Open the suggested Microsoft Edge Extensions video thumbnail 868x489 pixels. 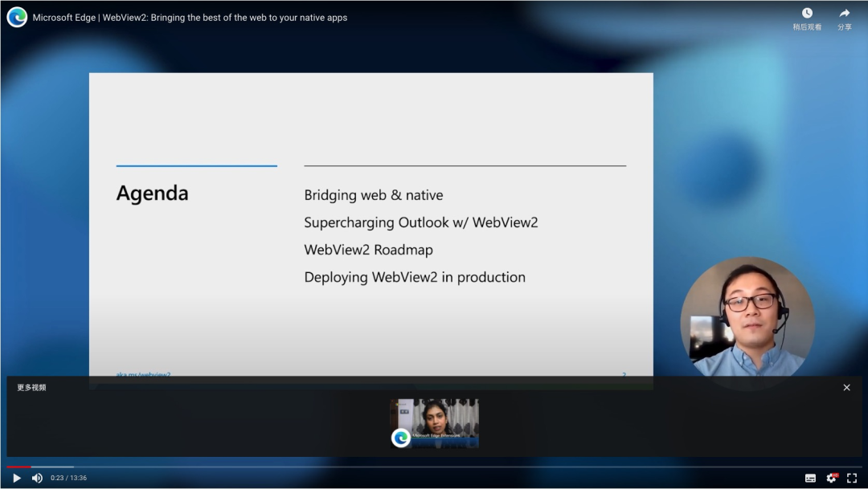[x=435, y=423]
